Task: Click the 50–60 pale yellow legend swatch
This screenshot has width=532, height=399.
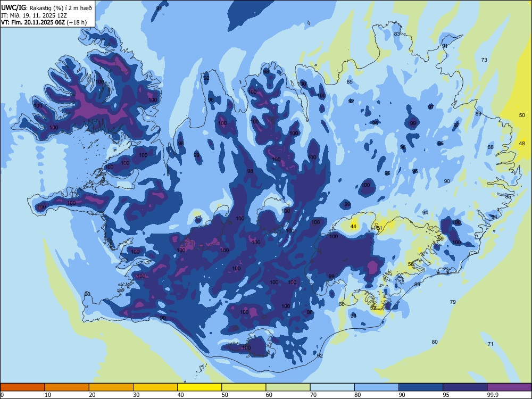Action: tap(244, 387)
